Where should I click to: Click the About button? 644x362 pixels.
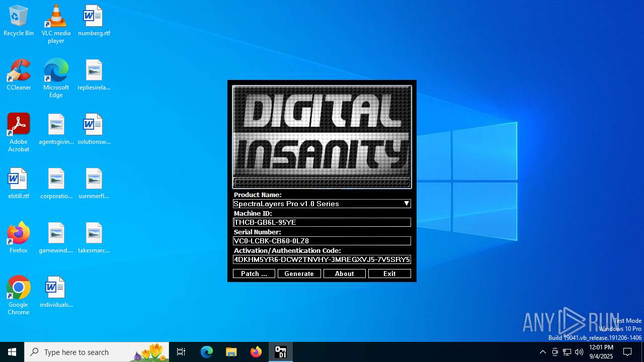(x=345, y=274)
